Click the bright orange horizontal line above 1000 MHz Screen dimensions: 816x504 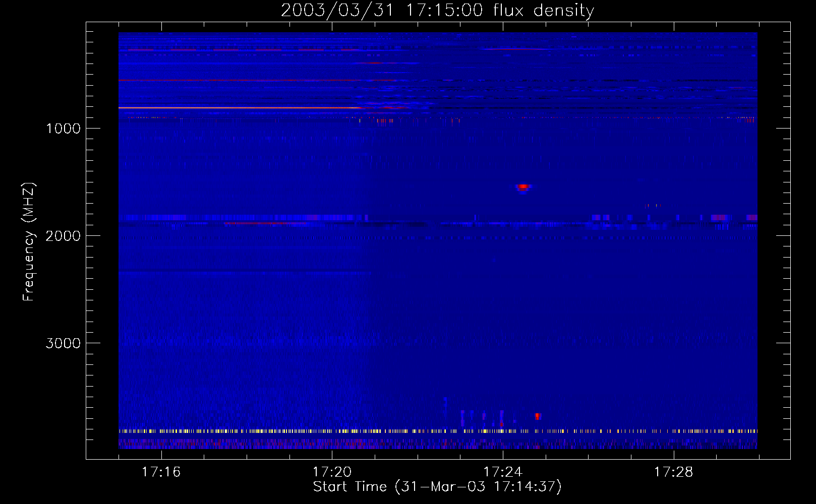240,108
